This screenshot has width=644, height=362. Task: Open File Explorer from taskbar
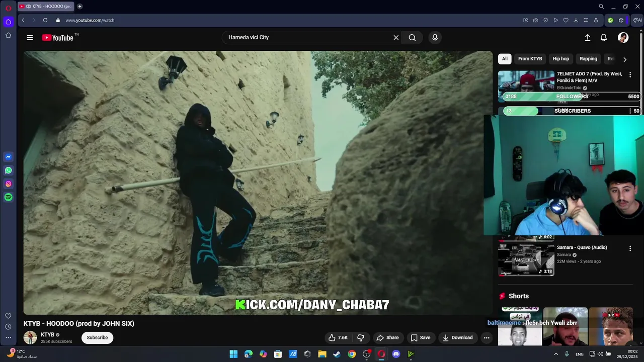322,354
